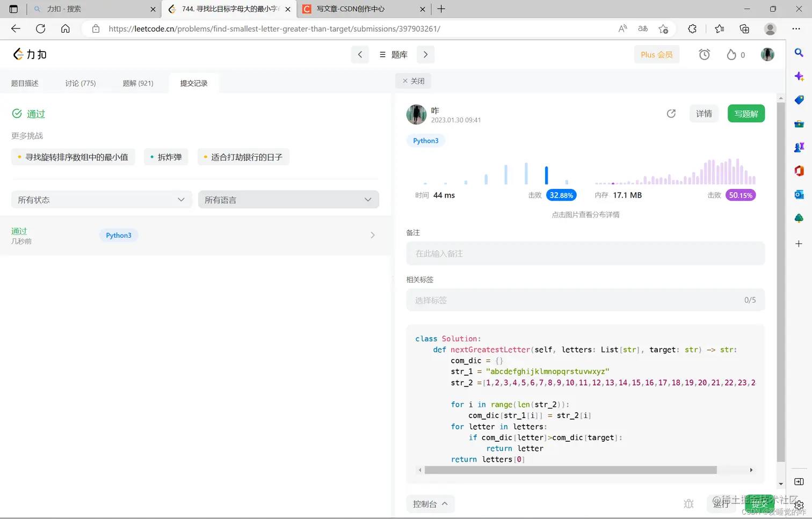
Task: Select the 提交记录 tab
Action: point(194,83)
